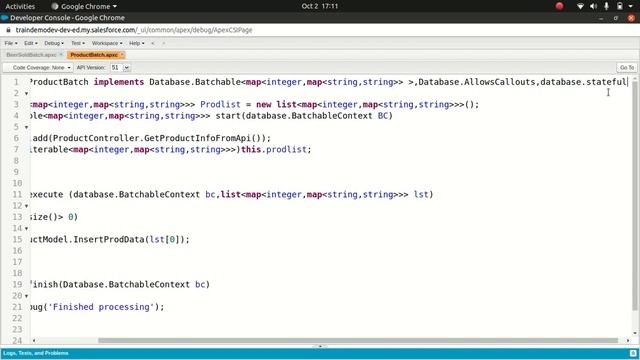This screenshot has width=640, height=360.
Task: Click 'Database.AllowsCallouts' on line 1
Action: 476,82
